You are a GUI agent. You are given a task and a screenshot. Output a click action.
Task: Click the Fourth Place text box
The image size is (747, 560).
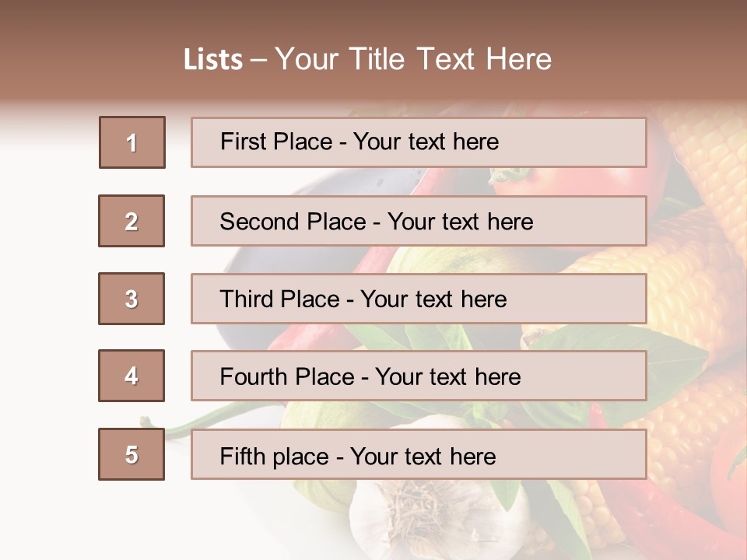click(x=419, y=376)
